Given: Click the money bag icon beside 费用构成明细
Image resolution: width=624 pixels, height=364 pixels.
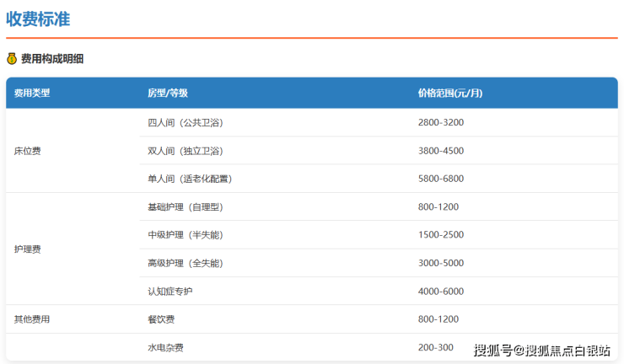Looking at the screenshot, I should pyautogui.click(x=12, y=58).
